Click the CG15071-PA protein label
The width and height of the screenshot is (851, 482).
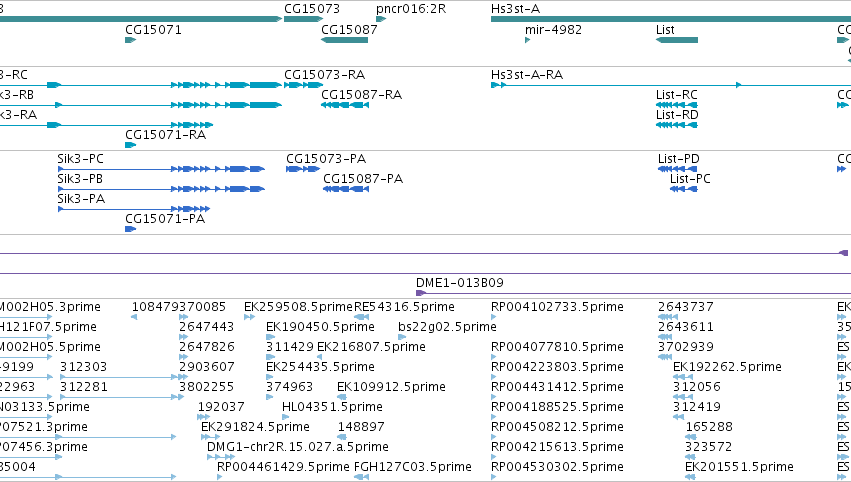coord(165,219)
